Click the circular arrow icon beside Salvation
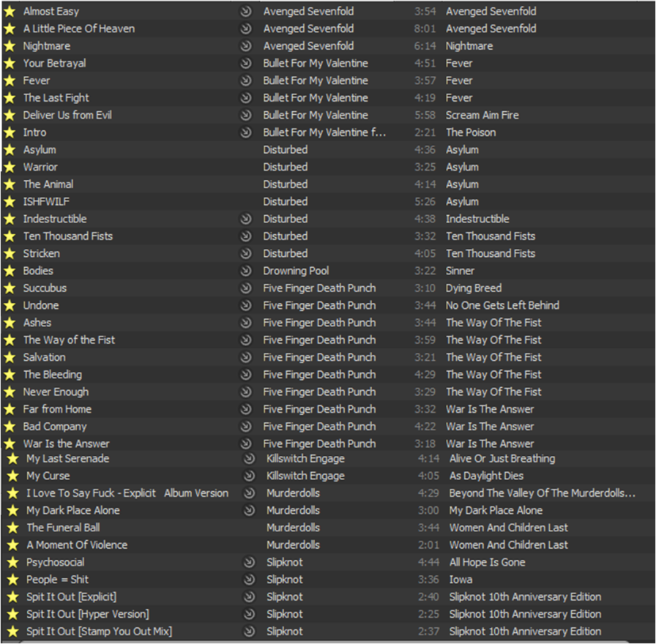Viewport: 656px width, 644px height. [246, 357]
